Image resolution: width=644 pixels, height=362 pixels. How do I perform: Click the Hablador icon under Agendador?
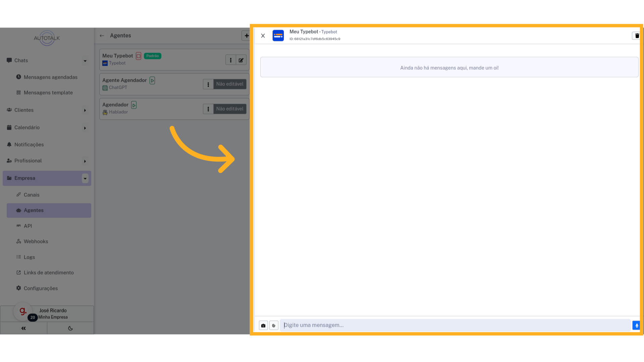[105, 112]
